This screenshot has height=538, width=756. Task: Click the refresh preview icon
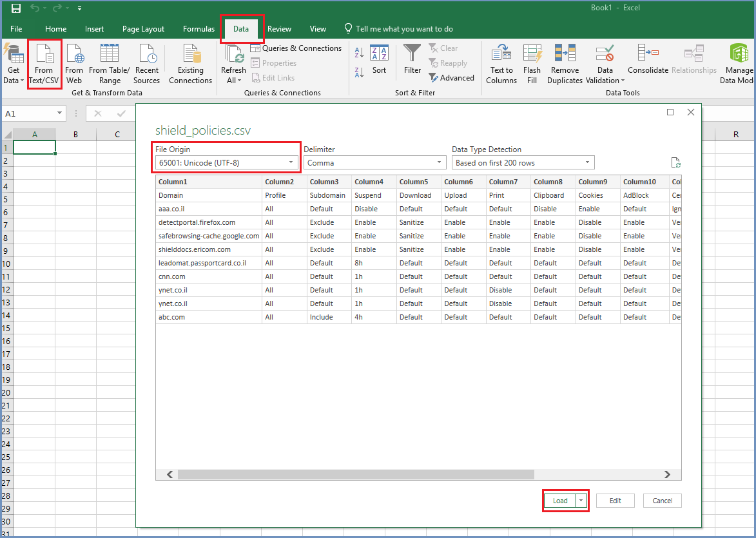[676, 163]
